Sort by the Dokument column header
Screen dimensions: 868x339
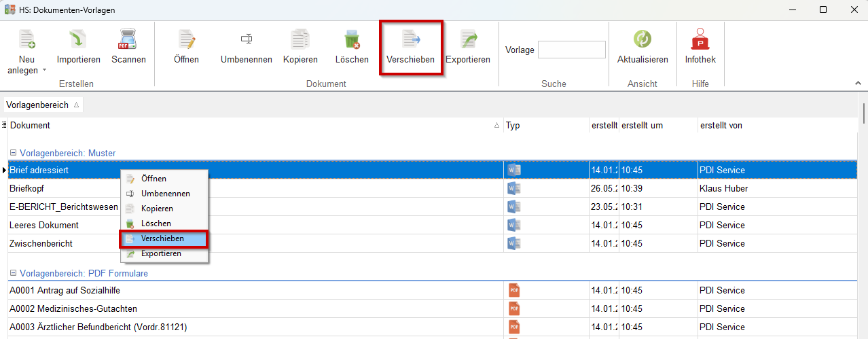(x=255, y=126)
